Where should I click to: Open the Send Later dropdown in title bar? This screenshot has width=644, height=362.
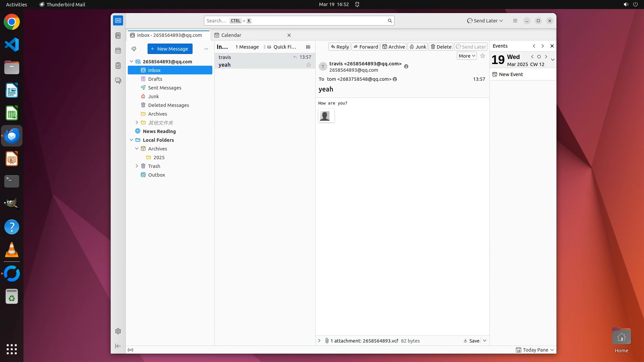(x=485, y=21)
